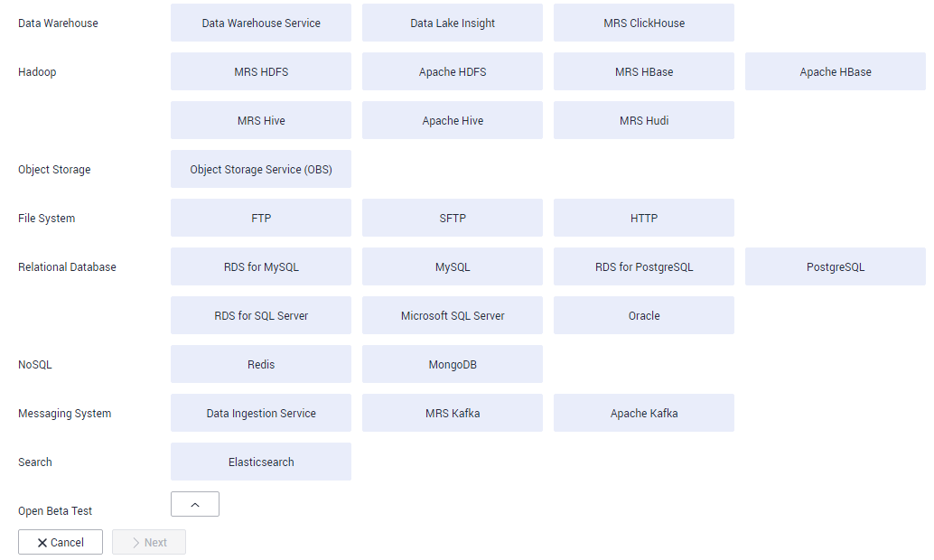
Task: Choose Microsoft SQL Server option
Action: click(x=453, y=316)
